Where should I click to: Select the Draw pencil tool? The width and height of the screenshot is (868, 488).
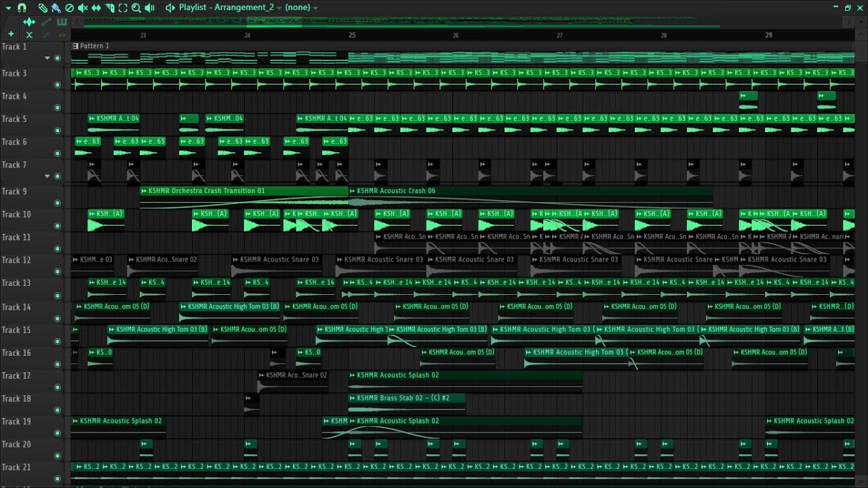pos(43,8)
